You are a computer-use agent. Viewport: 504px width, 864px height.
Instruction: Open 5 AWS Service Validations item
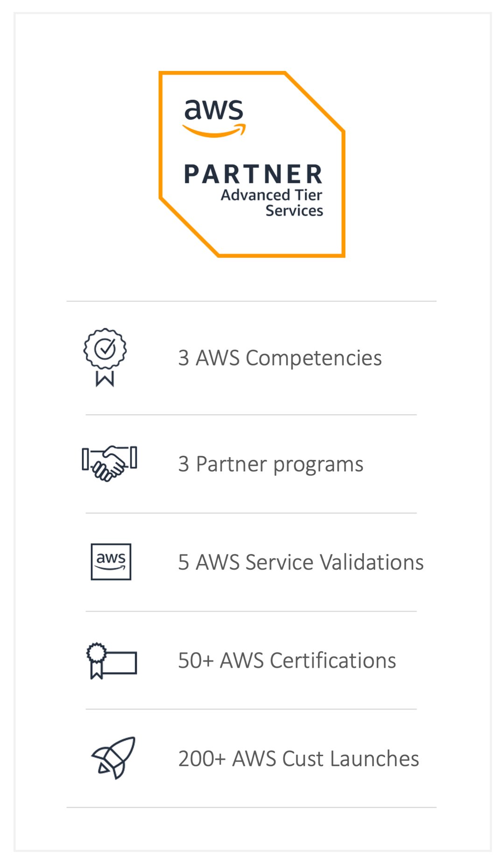pyautogui.click(x=301, y=562)
